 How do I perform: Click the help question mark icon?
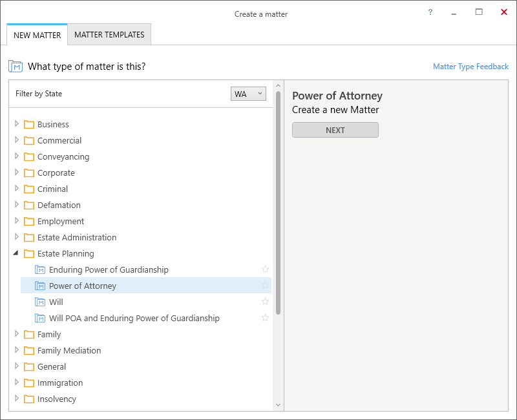pos(430,12)
